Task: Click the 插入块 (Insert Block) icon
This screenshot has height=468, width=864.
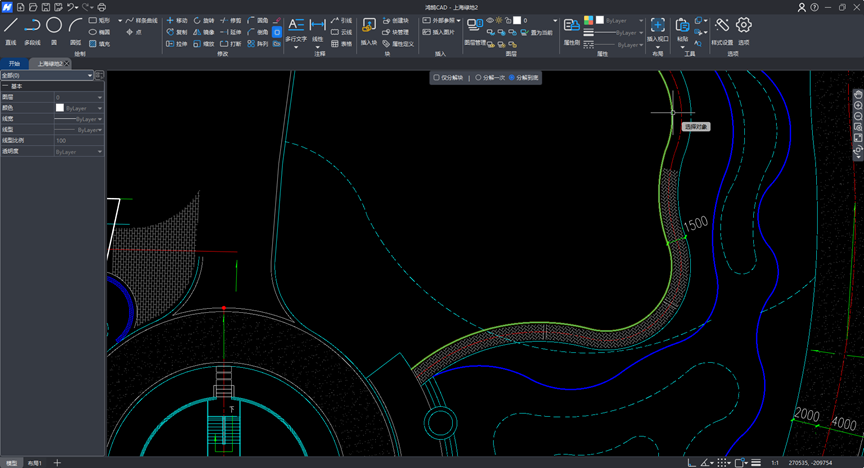Action: pos(368,26)
